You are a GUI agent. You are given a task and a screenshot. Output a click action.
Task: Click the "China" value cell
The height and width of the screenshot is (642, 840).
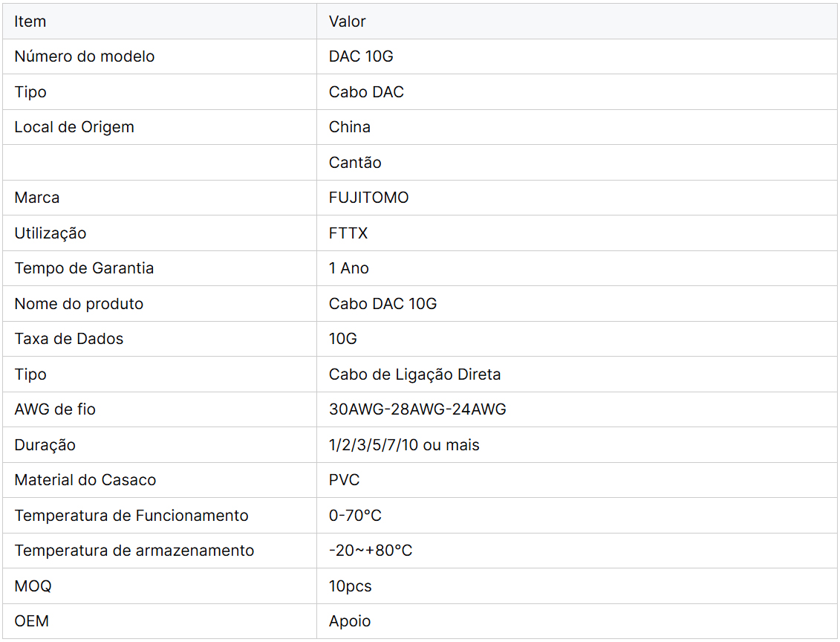(x=350, y=127)
